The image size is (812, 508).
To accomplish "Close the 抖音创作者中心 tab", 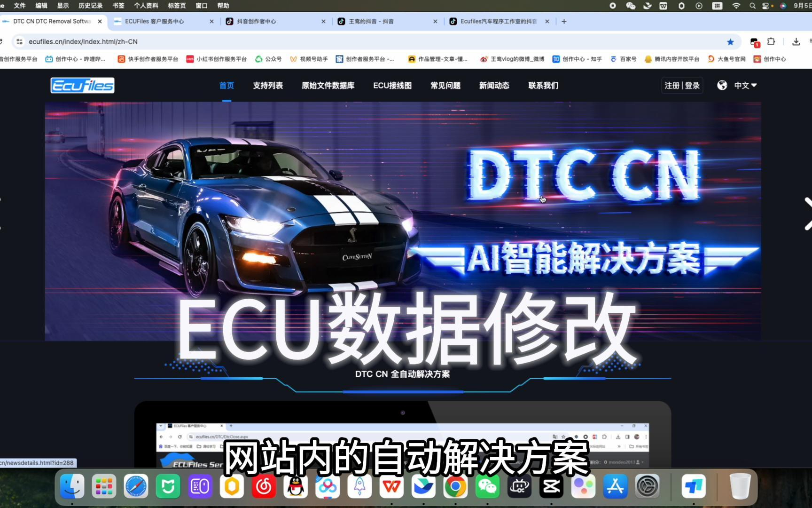I will pos(323,21).
